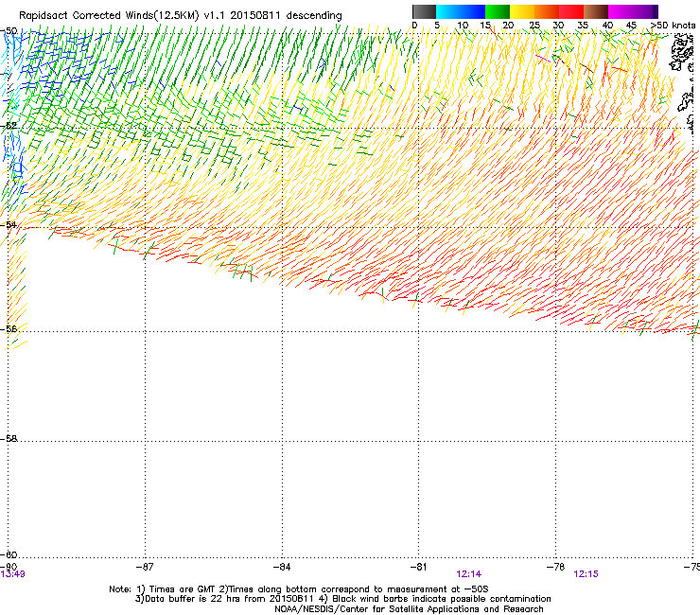
Task: Select the yellow 20–25 knots legend segment
Action: point(522,11)
